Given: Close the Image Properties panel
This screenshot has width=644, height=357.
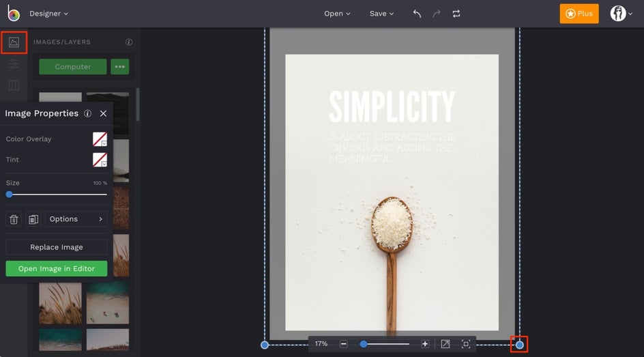Looking at the screenshot, I should tap(104, 113).
